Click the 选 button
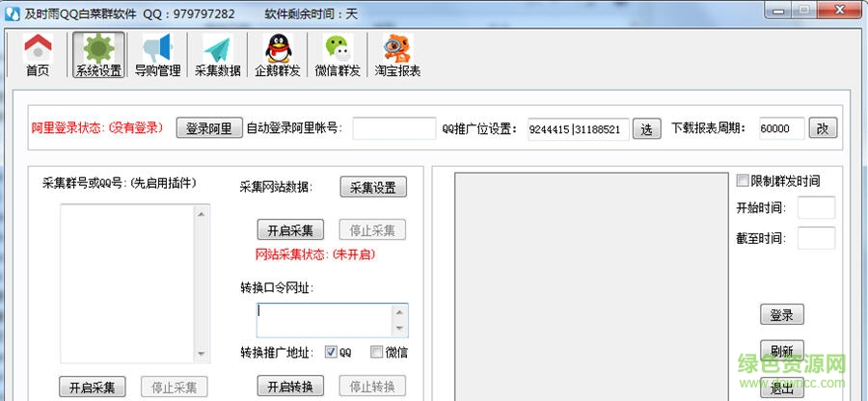The image size is (868, 401). click(x=646, y=129)
